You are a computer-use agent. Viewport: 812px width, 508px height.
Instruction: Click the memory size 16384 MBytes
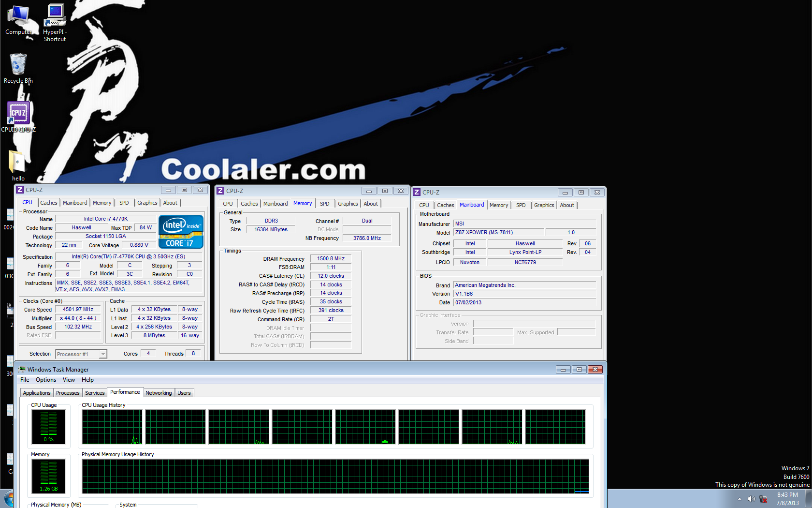pos(271,230)
